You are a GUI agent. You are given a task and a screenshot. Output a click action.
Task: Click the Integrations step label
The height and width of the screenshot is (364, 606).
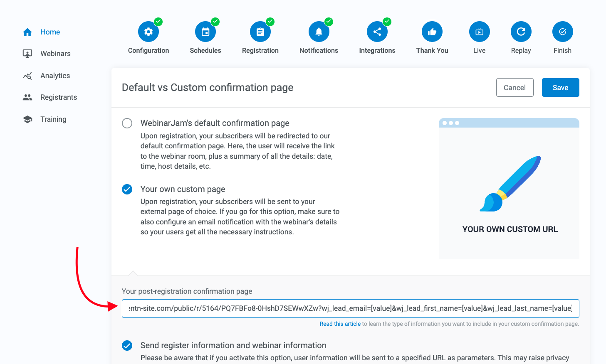point(377,50)
